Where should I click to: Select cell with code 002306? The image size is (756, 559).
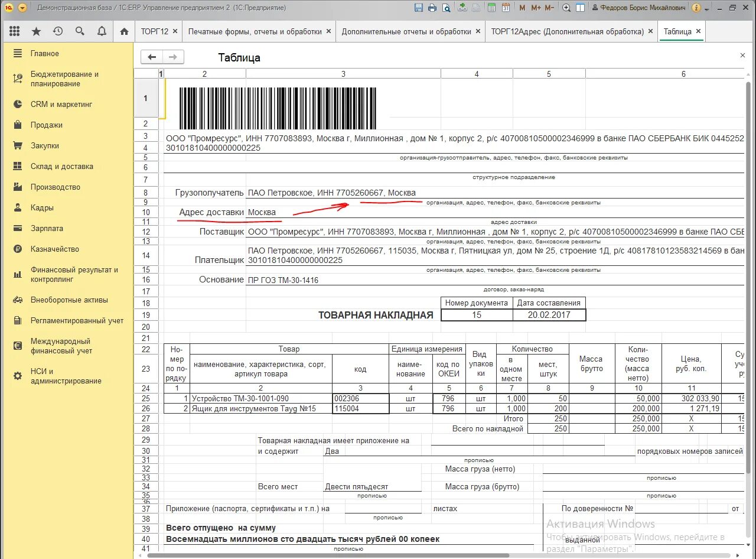[x=360, y=398]
